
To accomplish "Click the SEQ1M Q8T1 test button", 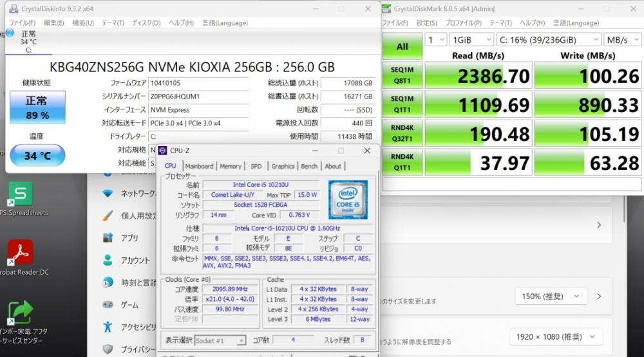I will 402,75.
